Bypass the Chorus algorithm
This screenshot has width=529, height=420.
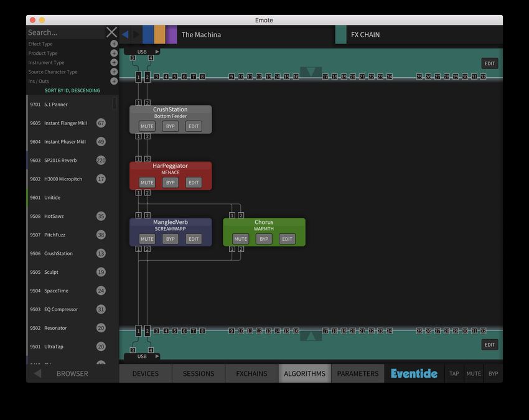click(x=264, y=239)
